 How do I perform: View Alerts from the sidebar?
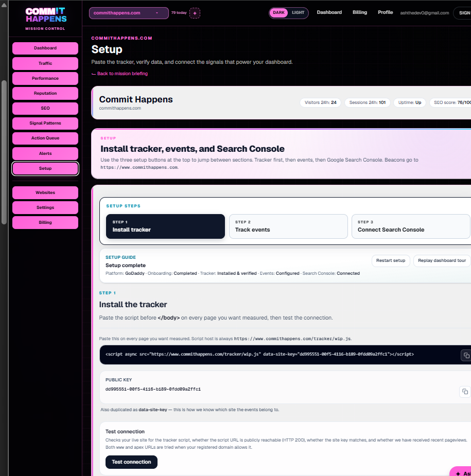[45, 153]
